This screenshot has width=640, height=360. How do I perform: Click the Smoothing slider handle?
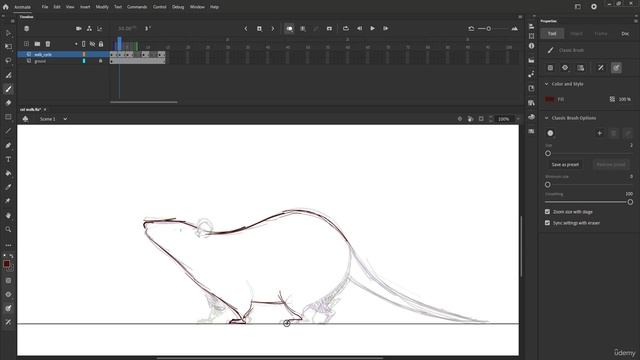[x=630, y=202]
